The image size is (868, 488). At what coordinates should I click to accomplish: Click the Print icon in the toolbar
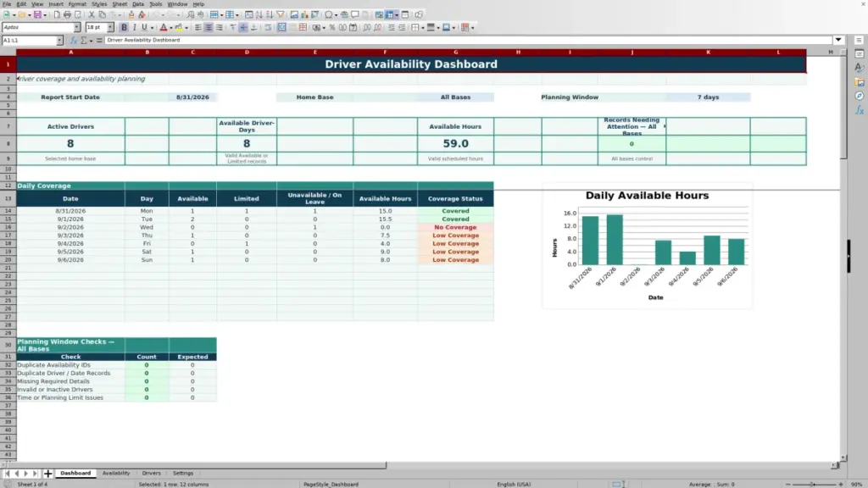67,14
